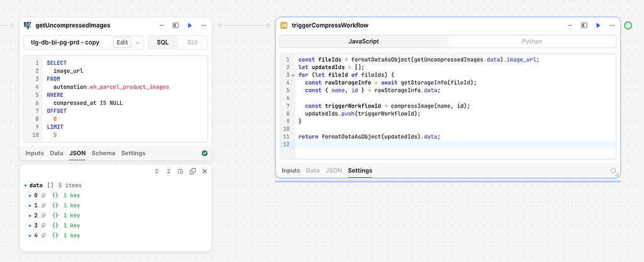Switch query editor to GUI mode
This screenshot has width=644, height=262.
tap(192, 42)
